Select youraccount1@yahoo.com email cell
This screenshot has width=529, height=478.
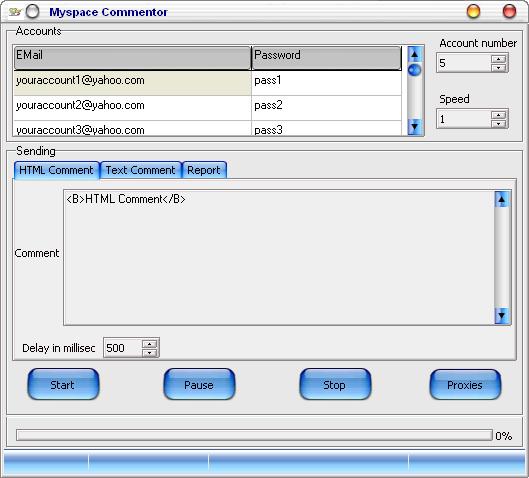[133, 83]
